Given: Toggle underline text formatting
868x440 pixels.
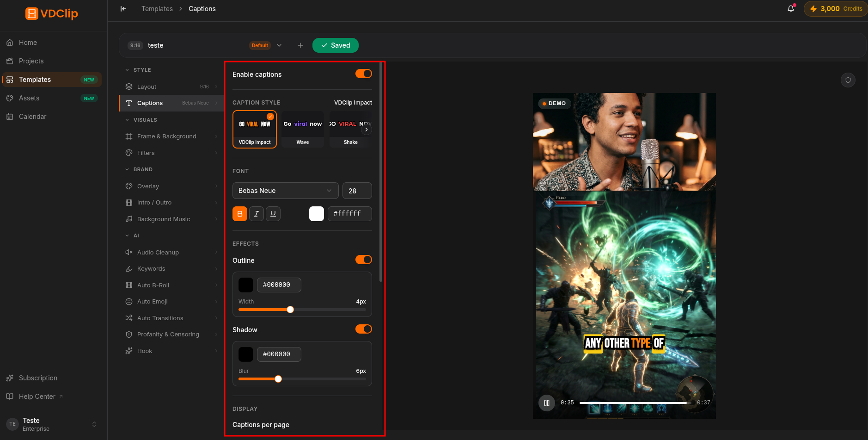Looking at the screenshot, I should pos(273,214).
